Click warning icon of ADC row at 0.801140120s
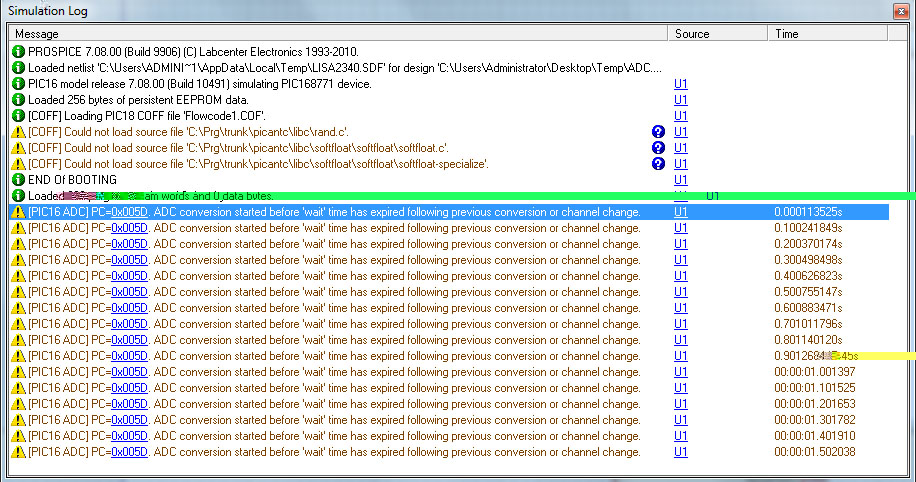This screenshot has height=482, width=916. pyautogui.click(x=18, y=340)
